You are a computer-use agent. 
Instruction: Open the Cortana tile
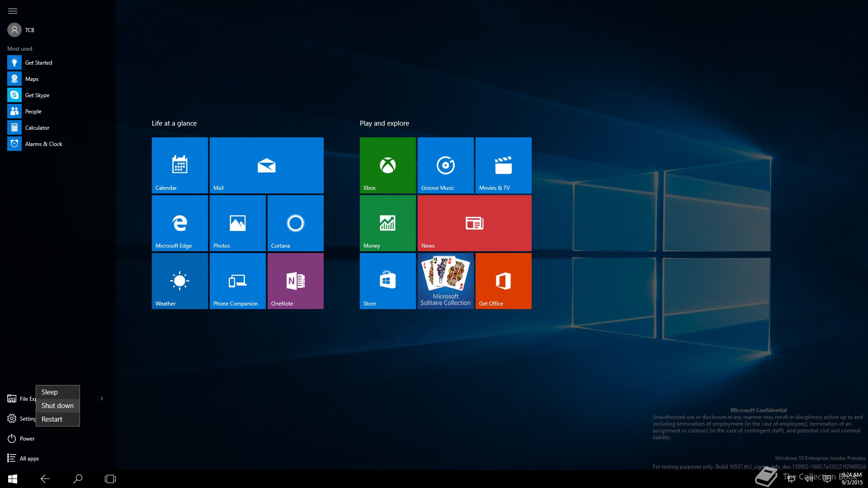coord(296,223)
